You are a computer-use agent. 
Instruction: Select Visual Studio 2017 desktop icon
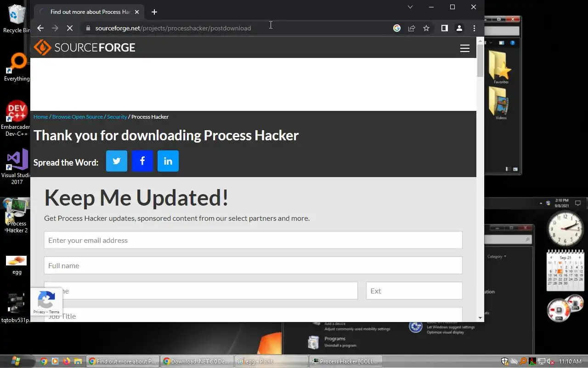tap(17, 167)
